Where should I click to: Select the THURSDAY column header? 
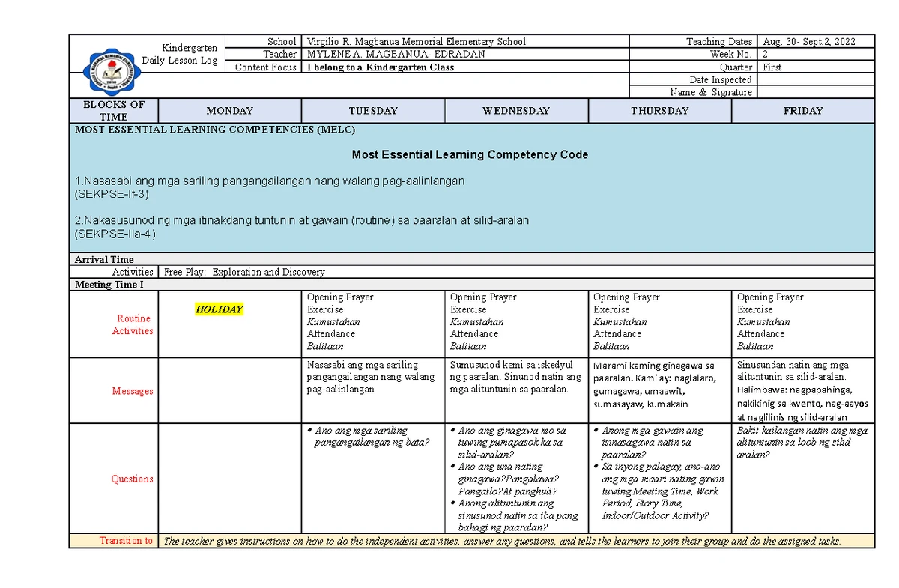pos(659,110)
